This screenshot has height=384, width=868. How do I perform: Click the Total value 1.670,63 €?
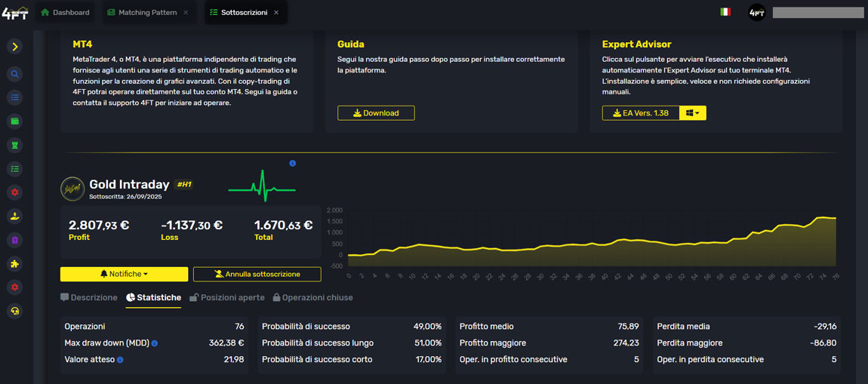click(284, 226)
